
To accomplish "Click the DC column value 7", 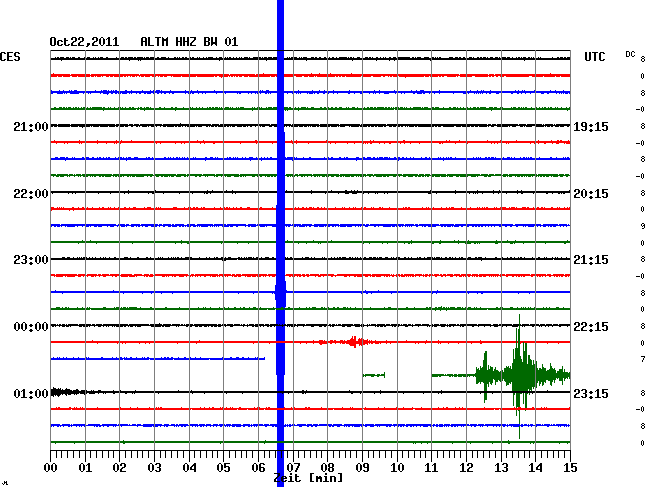I will (x=643, y=359).
